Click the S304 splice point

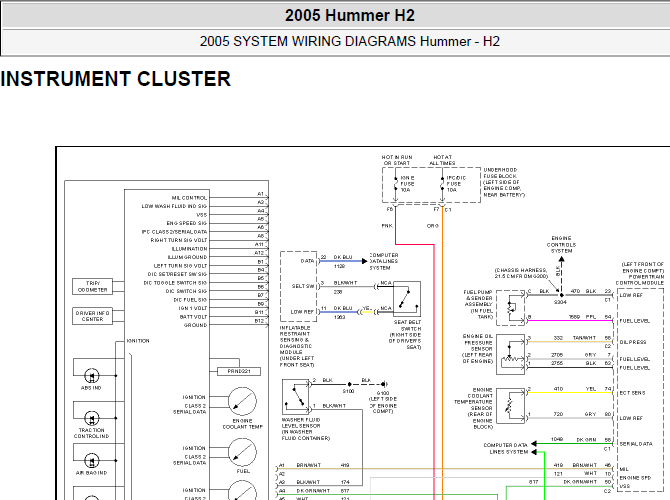coord(561,295)
